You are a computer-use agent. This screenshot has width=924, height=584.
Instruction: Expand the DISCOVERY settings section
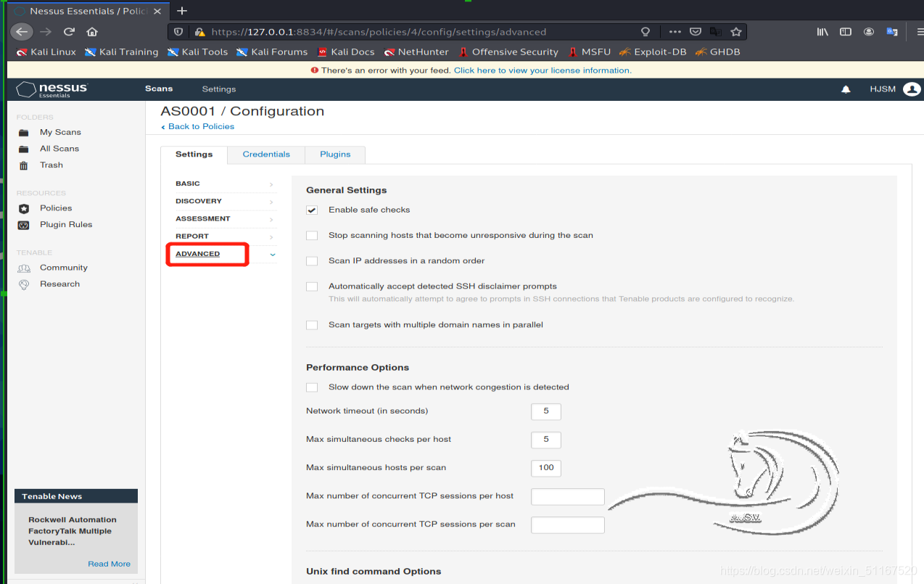click(x=226, y=202)
